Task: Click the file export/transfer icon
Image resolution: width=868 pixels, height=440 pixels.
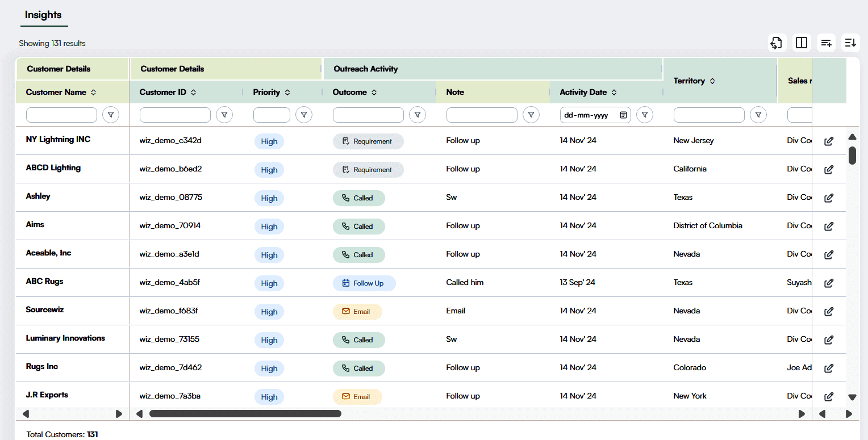Action: pos(777,43)
